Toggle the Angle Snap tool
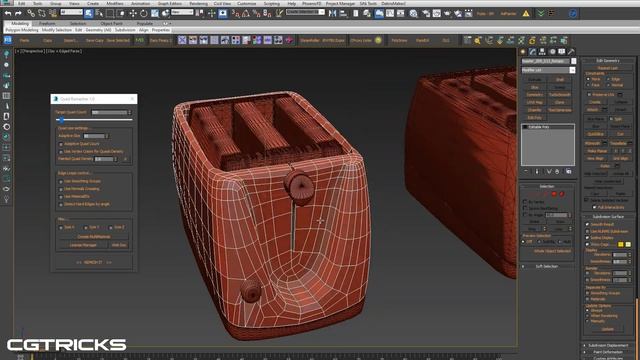This screenshot has width=640, height=360. coord(246,13)
